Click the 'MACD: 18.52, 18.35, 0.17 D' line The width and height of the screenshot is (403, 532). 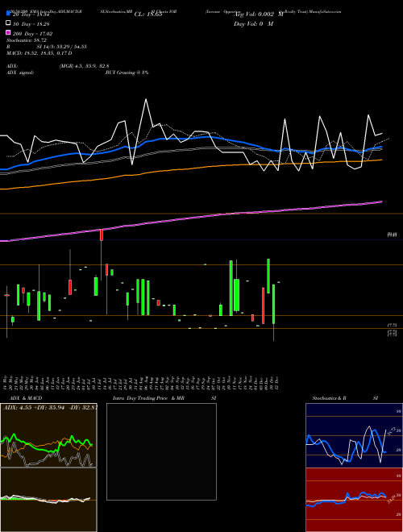click(39, 53)
